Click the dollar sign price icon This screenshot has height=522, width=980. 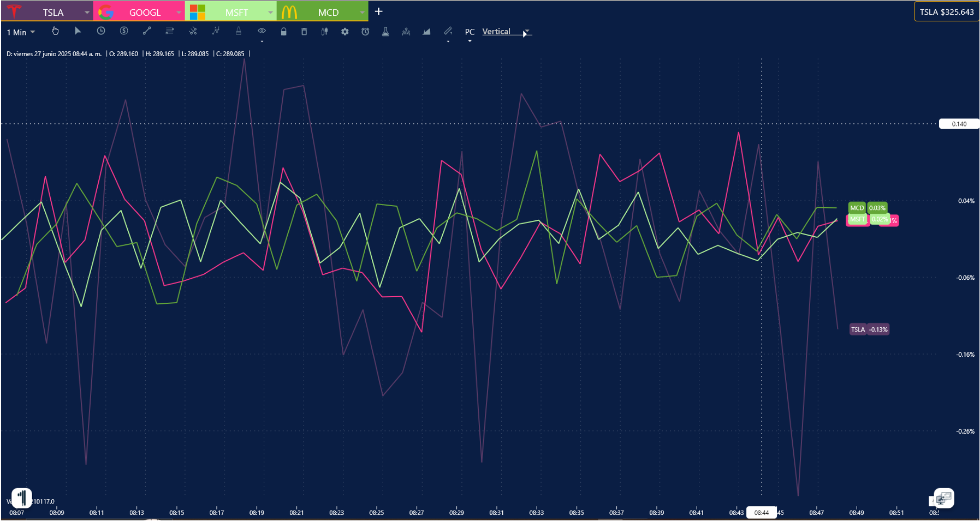click(124, 31)
